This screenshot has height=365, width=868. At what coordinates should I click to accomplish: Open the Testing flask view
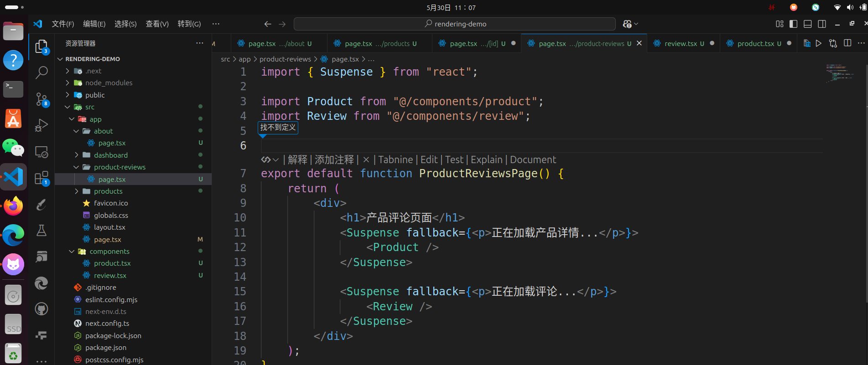pyautogui.click(x=42, y=231)
